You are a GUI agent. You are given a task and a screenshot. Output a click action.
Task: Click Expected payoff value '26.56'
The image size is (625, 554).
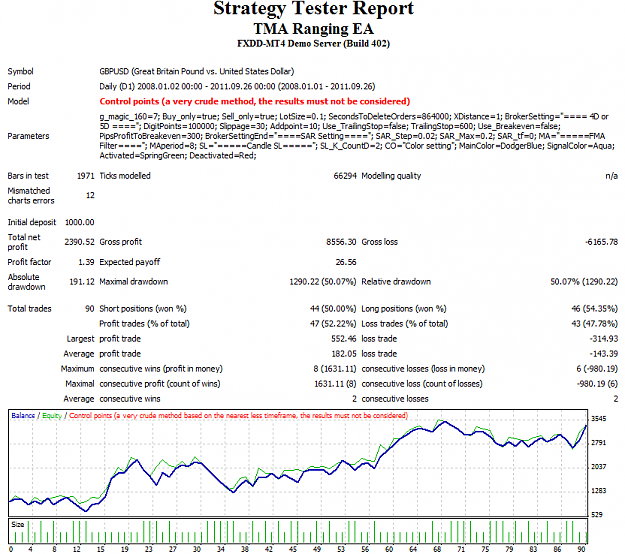click(346, 262)
